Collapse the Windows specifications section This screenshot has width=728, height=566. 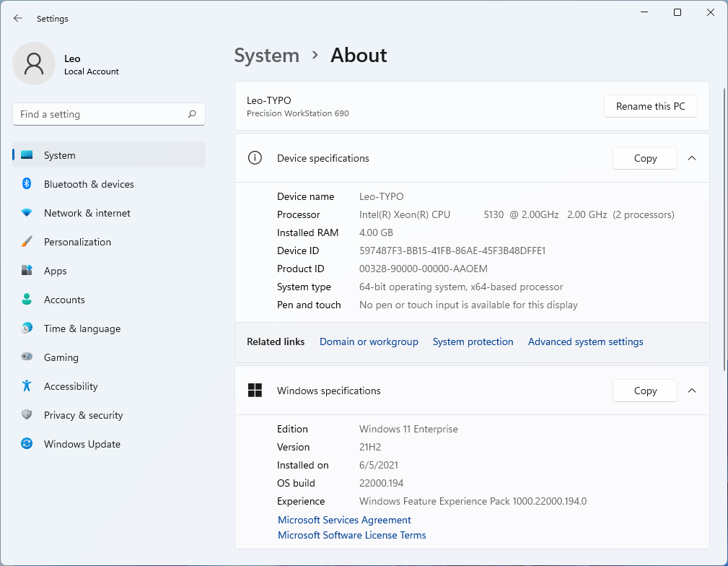[x=692, y=391]
